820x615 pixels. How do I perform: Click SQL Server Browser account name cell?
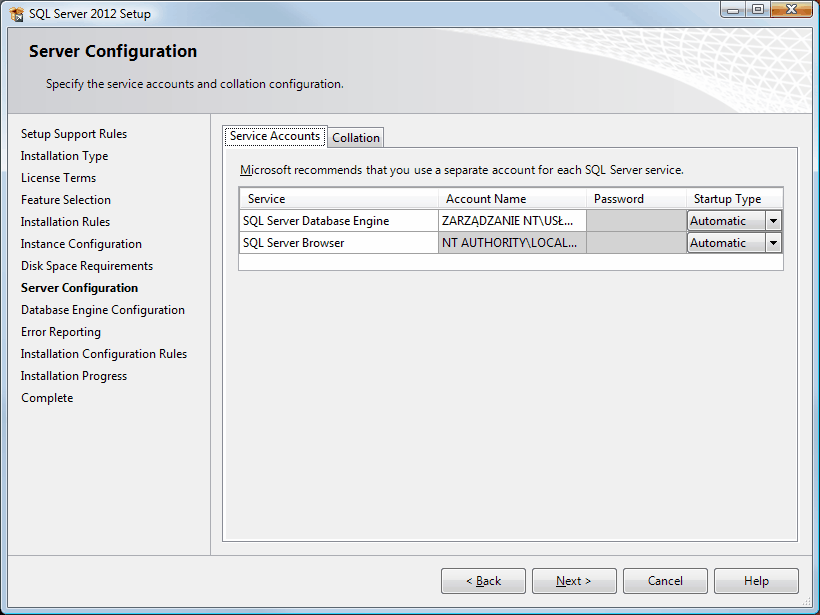tap(512, 243)
